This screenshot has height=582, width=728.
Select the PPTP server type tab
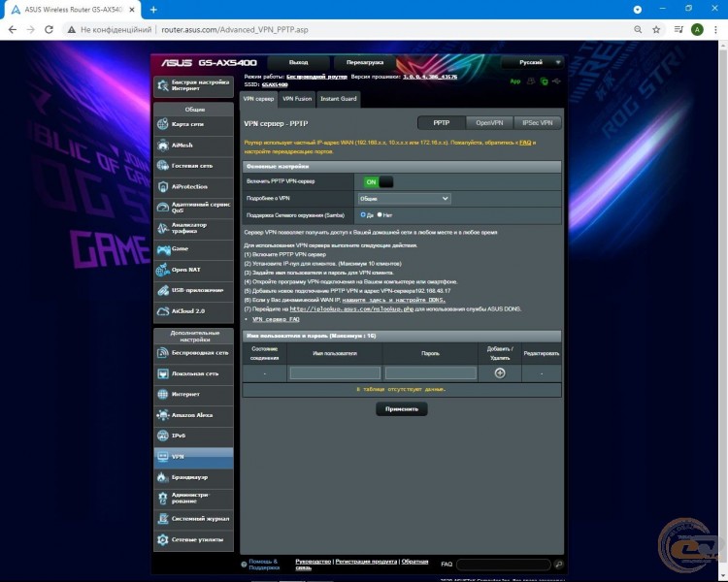pos(442,123)
